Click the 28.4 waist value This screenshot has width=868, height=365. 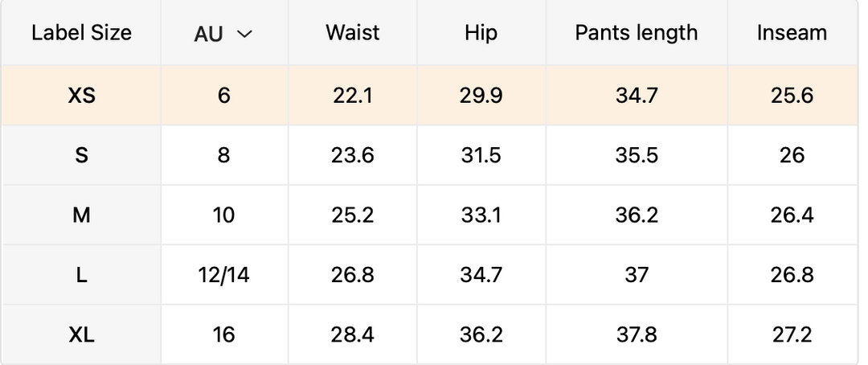[353, 334]
